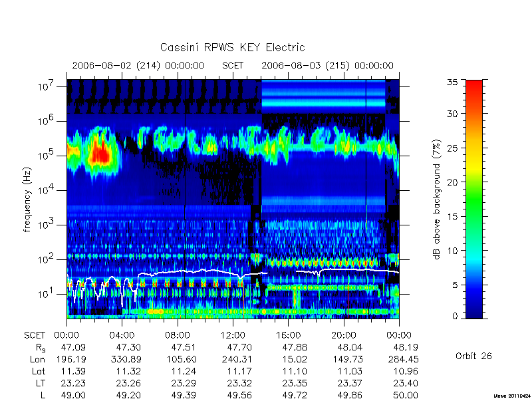Click the L value 49.00

coord(73,395)
